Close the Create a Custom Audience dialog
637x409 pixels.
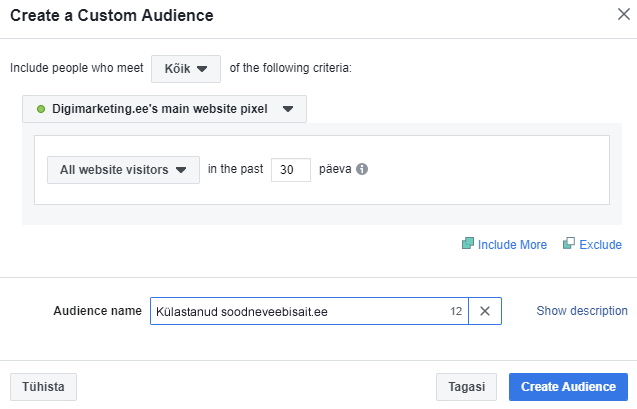click(624, 14)
